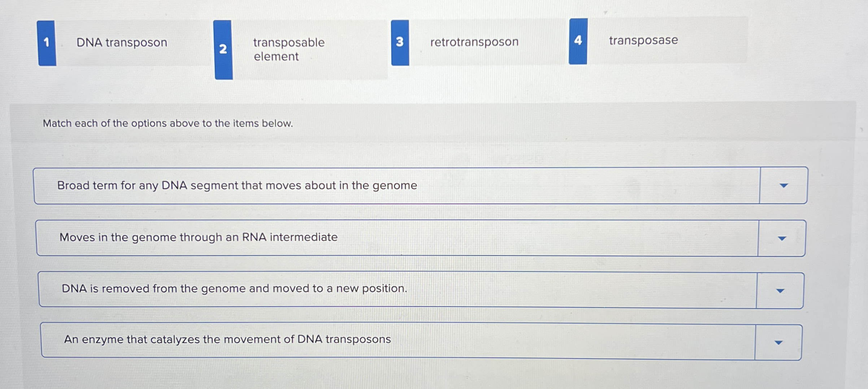Select the blue badge numbered 3

click(400, 42)
